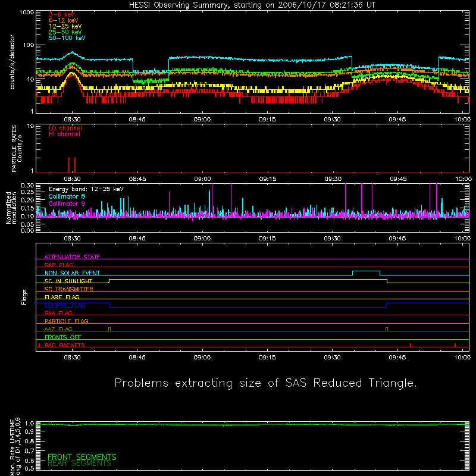Click the Normalized modulation axis label

[11, 208]
